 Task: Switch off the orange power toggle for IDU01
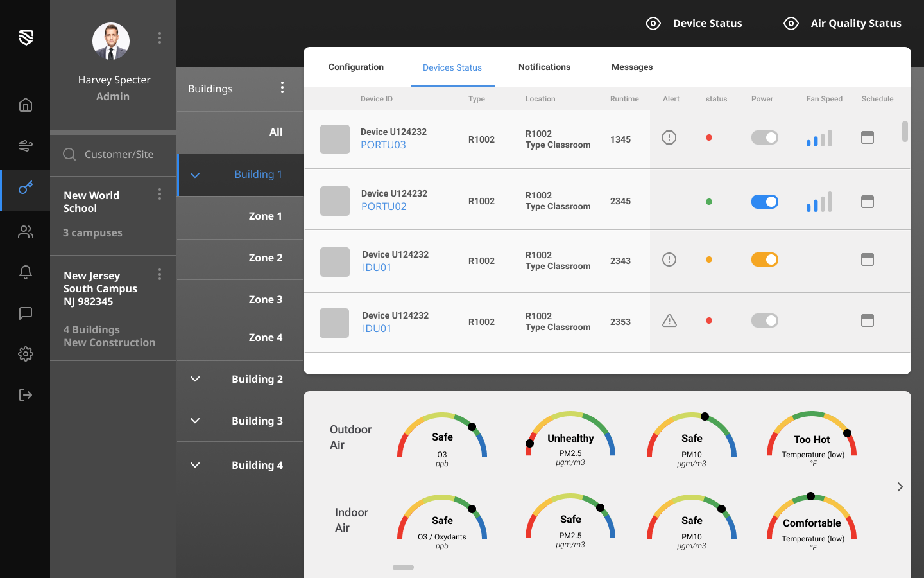pos(765,259)
